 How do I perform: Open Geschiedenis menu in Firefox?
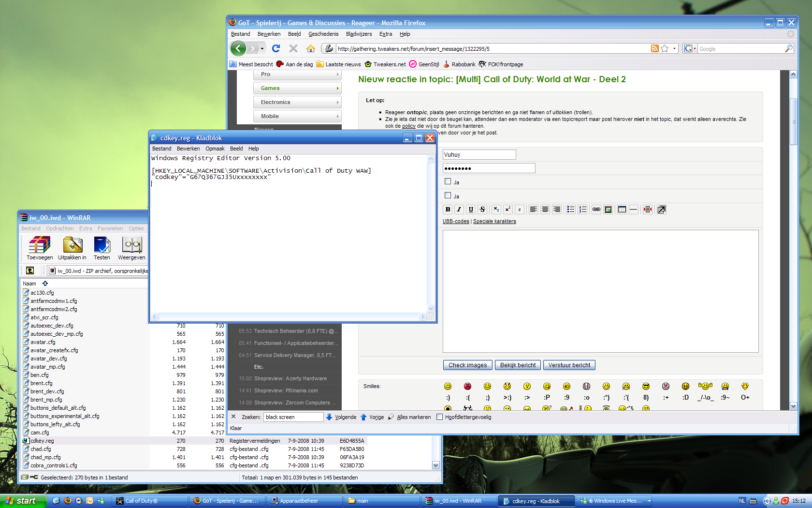click(x=323, y=34)
